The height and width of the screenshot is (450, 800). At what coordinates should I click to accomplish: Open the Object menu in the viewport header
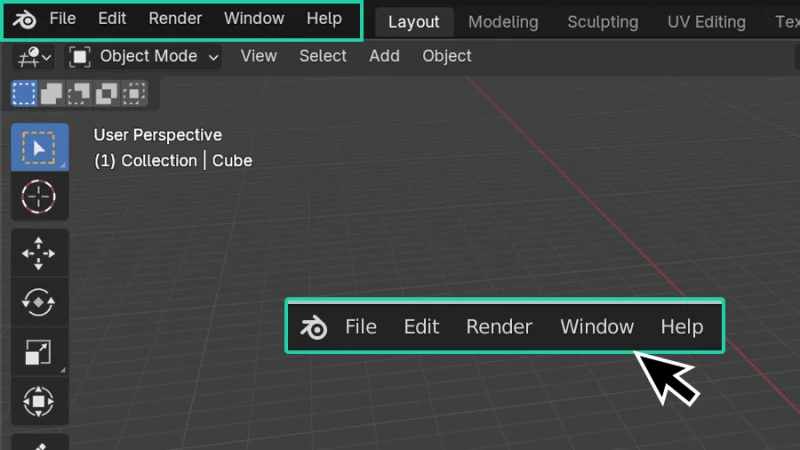pos(446,56)
